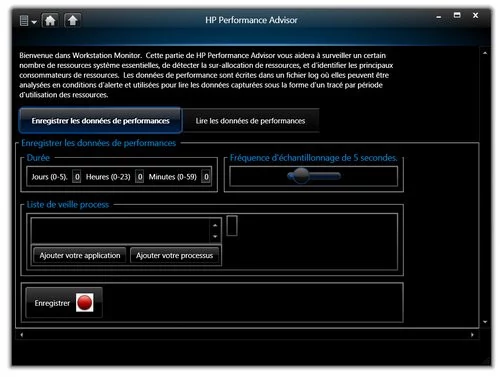Close the HP Performance Advisor window
Viewport: 500px width, 377px height.
[x=475, y=15]
